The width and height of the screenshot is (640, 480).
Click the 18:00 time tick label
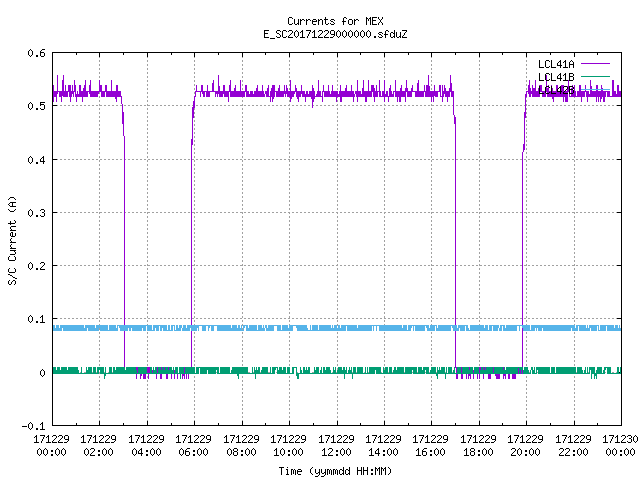478,452
